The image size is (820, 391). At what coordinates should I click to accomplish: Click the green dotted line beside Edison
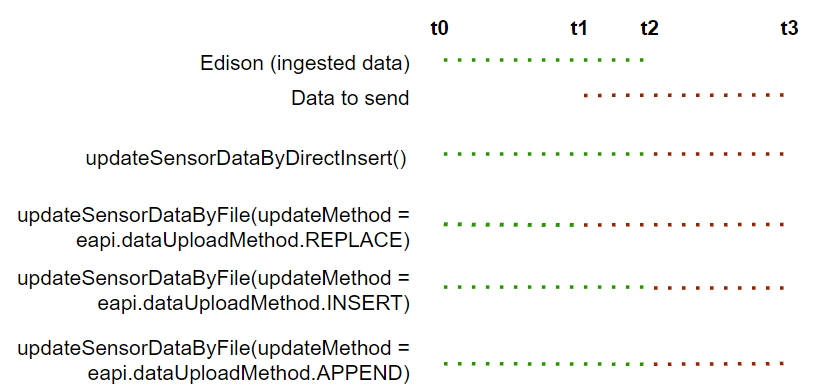coord(544,60)
